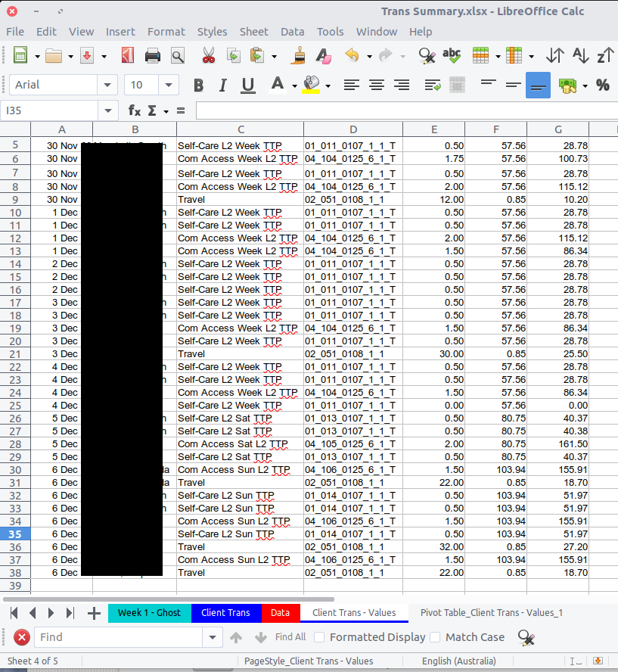618x672 pixels.
Task: Switch to the Week 1 - Ghost tab
Action: [149, 612]
